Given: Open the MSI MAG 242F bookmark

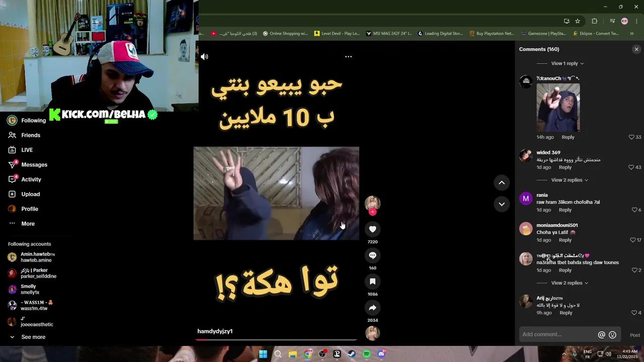Looking at the screenshot, I should [x=388, y=34].
